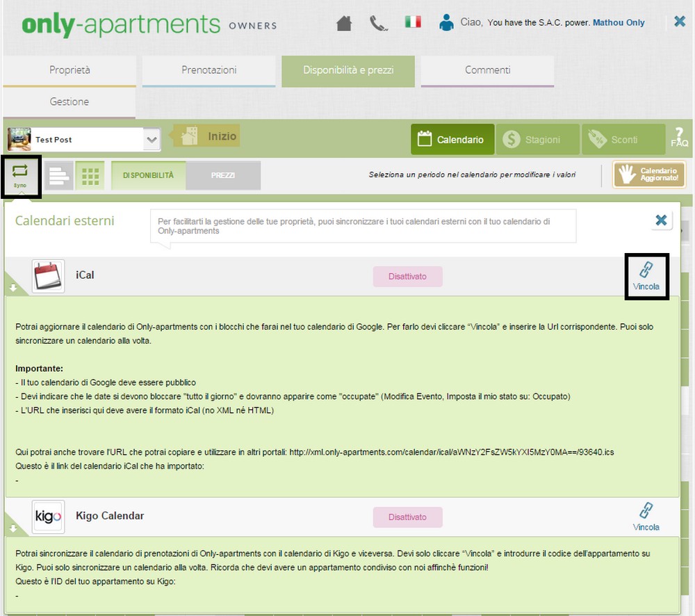
Task: Toggle the DISPONIBILITÀ view
Action: (149, 176)
